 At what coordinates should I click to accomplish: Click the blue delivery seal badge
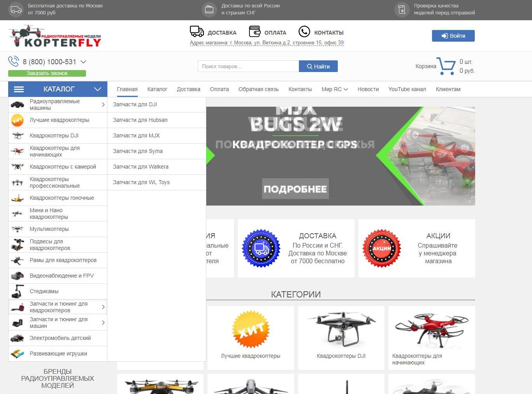tap(261, 248)
